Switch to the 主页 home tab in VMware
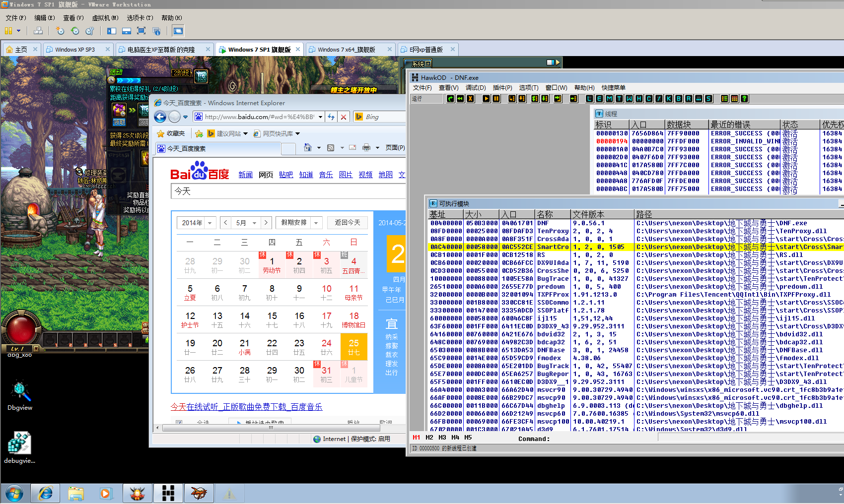The width and height of the screenshot is (844, 504). 21,50
